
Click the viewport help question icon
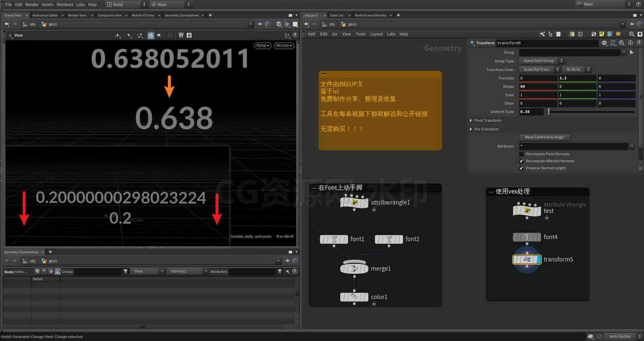pyautogui.click(x=295, y=35)
